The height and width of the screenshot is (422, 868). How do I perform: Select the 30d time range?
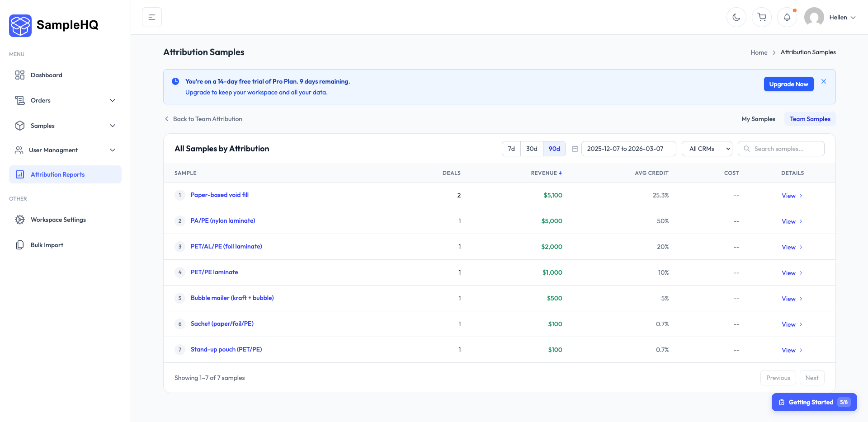[532, 149]
